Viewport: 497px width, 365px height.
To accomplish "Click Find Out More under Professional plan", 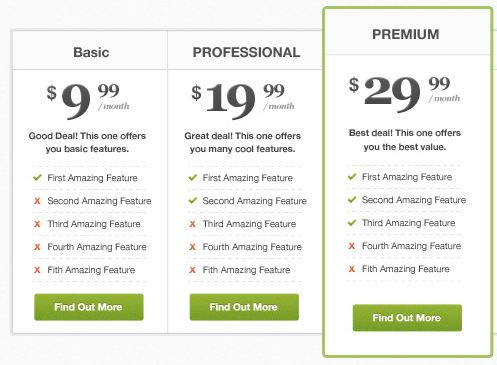I will click(x=244, y=307).
